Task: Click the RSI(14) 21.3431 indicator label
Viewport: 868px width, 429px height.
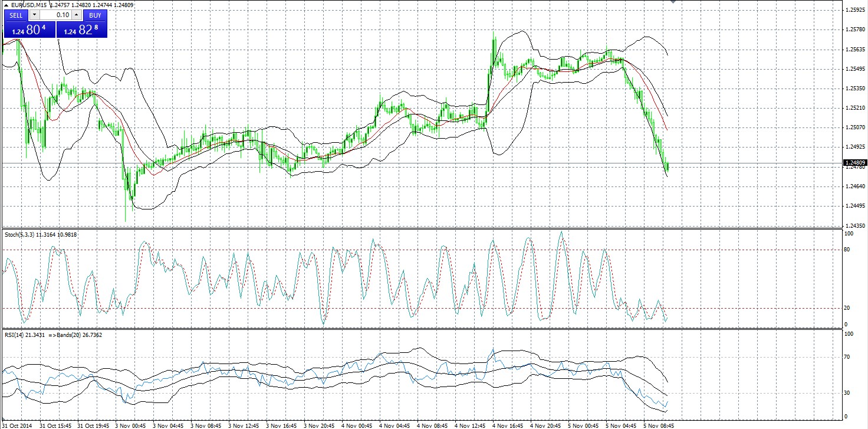Action: pos(25,335)
